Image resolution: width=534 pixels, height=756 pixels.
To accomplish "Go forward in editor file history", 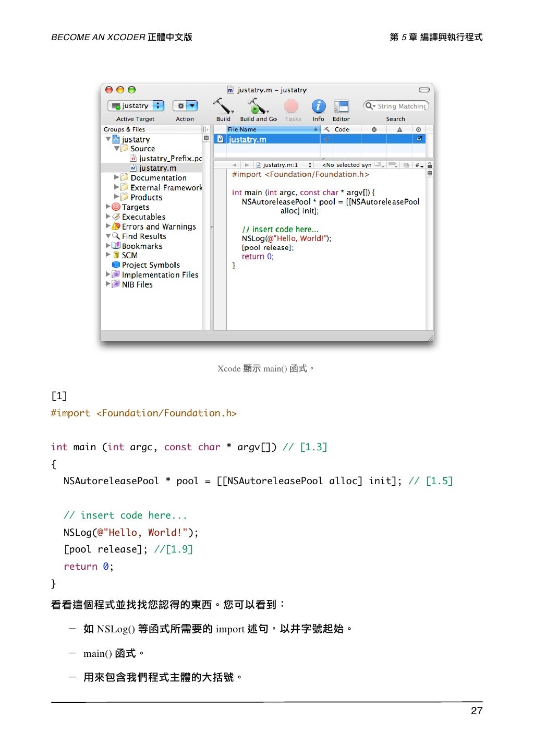I will pyautogui.click(x=247, y=165).
